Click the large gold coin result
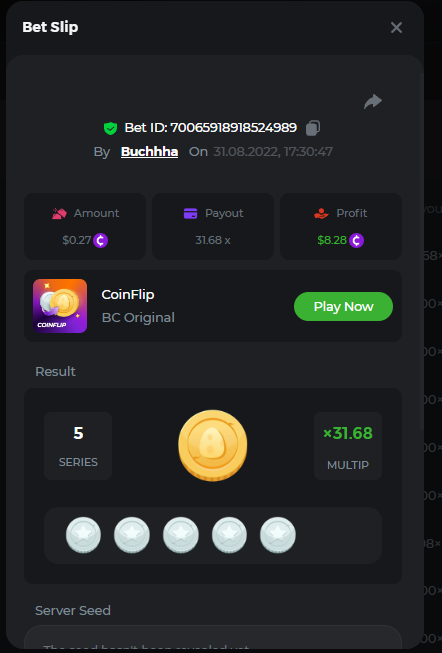The image size is (442, 653). (212, 446)
